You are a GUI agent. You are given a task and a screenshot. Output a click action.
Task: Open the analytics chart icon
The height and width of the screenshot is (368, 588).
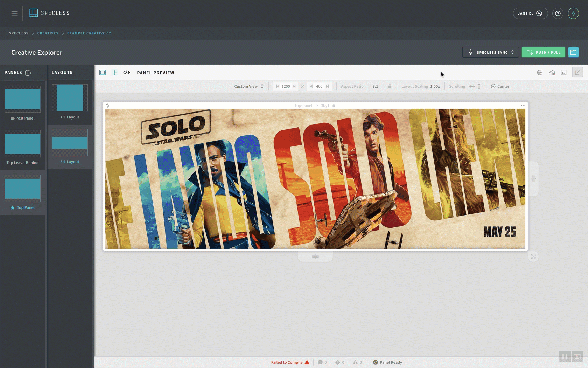[x=552, y=73]
